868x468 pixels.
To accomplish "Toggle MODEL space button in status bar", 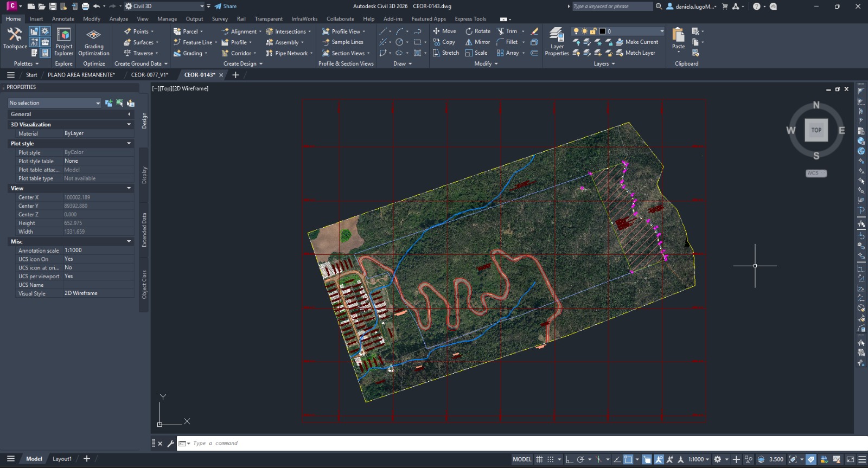I will [x=522, y=459].
